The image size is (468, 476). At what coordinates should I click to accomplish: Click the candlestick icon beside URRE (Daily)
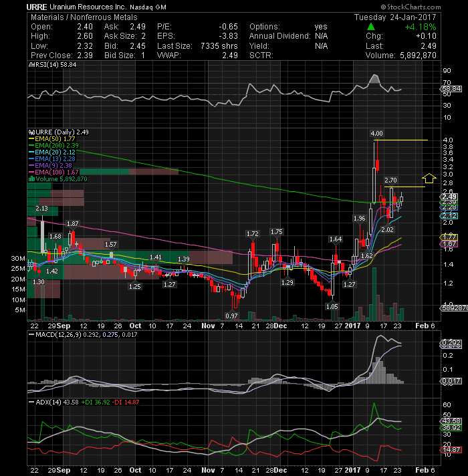click(31, 132)
